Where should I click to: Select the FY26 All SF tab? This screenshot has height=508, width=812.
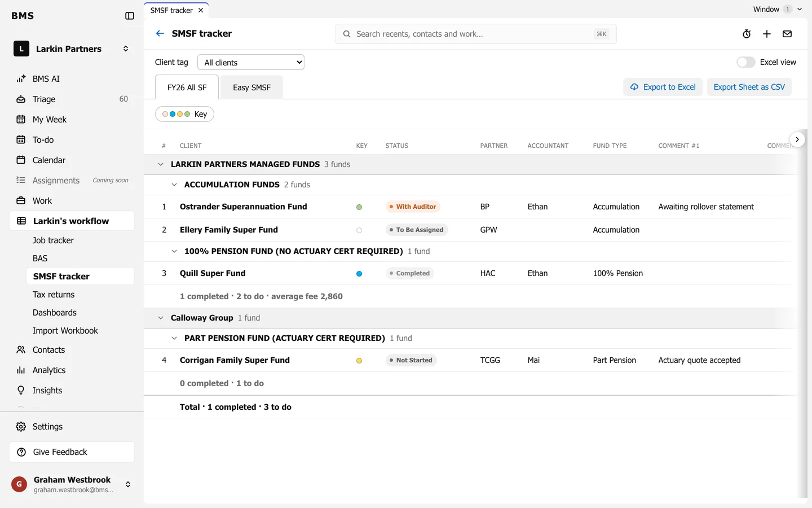coord(187,87)
